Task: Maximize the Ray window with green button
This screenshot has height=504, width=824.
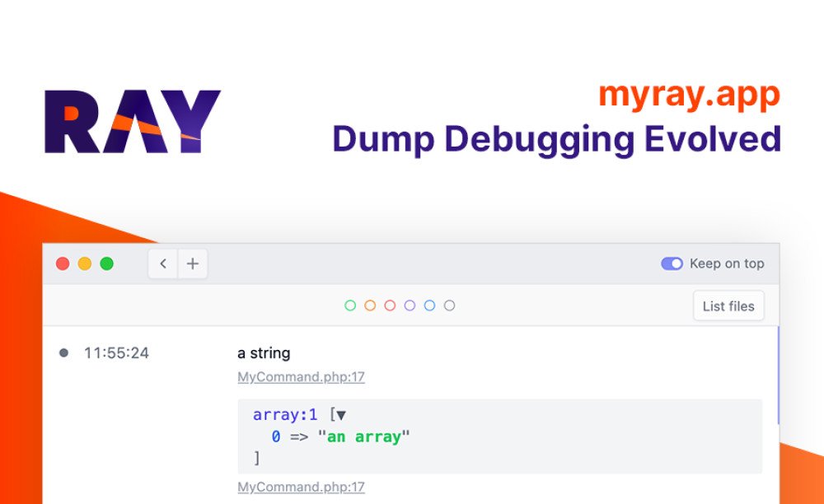Action: (106, 264)
